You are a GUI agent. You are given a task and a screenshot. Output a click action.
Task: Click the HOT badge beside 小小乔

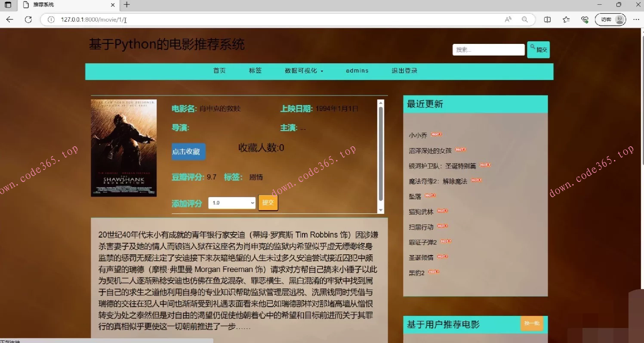pyautogui.click(x=436, y=134)
